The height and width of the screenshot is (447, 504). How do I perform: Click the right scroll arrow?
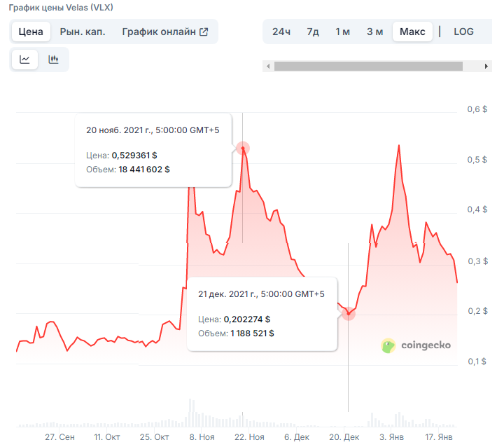[x=487, y=67]
